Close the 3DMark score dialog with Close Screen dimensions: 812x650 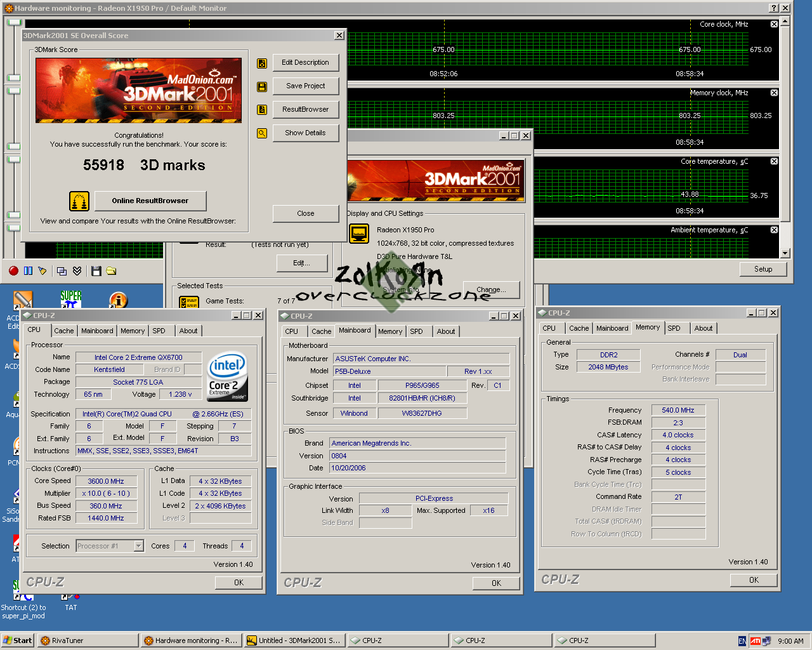point(305,213)
